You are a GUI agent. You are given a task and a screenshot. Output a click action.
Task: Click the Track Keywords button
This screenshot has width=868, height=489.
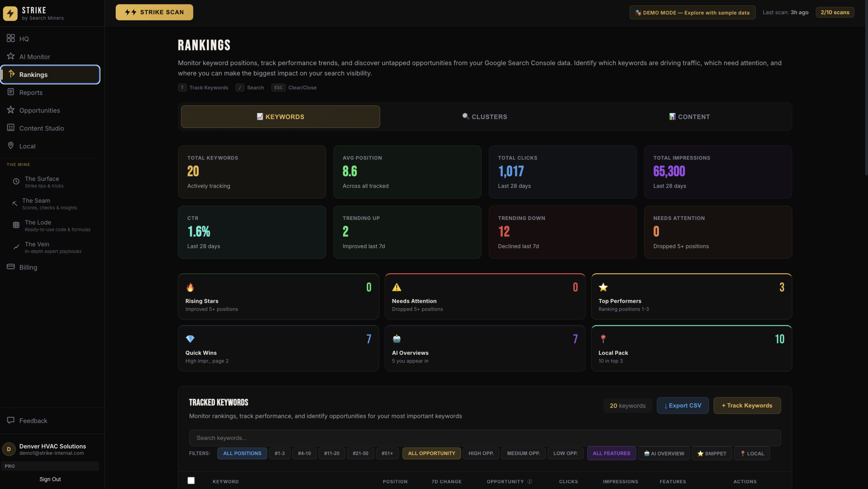pos(747,406)
